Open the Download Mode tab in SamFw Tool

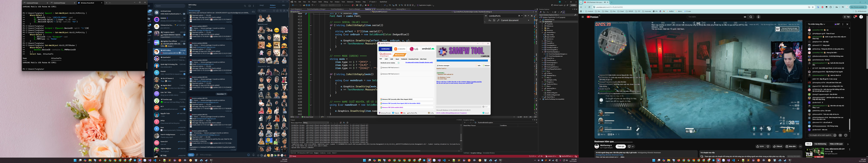pos(413,59)
